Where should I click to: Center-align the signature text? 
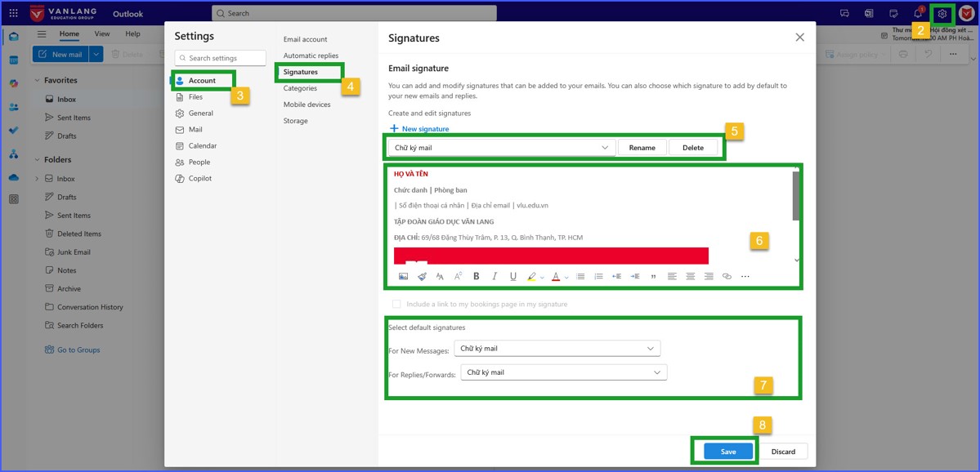(x=691, y=277)
